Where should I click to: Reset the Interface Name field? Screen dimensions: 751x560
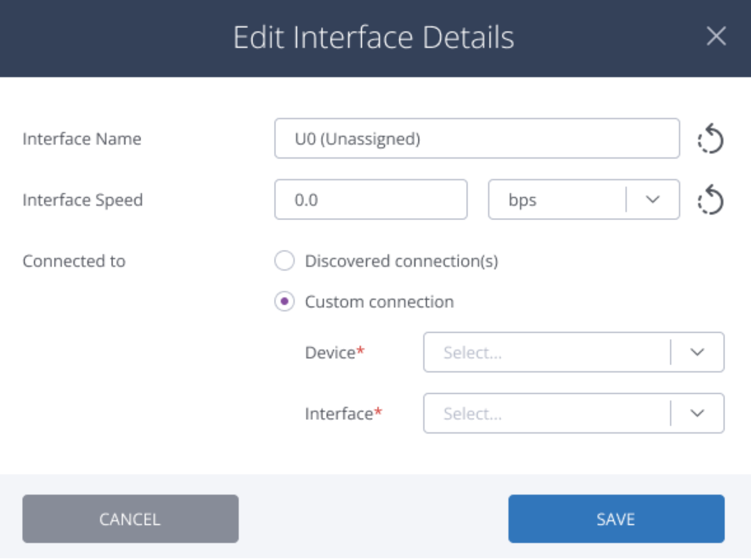(711, 139)
